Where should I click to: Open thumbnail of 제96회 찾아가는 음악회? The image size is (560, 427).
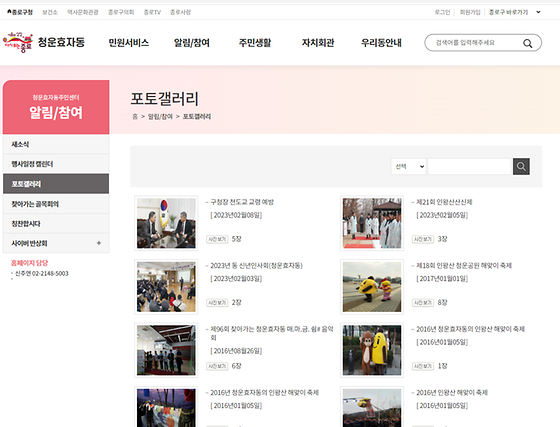pos(166,350)
